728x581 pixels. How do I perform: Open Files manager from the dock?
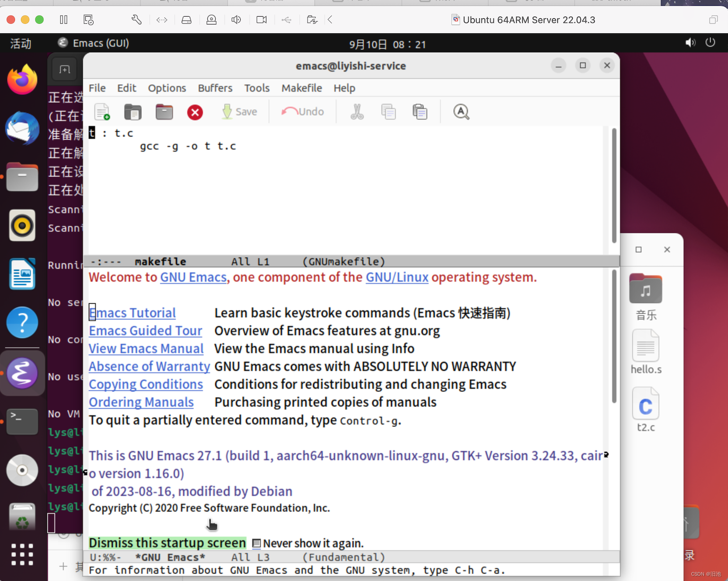tap(22, 177)
